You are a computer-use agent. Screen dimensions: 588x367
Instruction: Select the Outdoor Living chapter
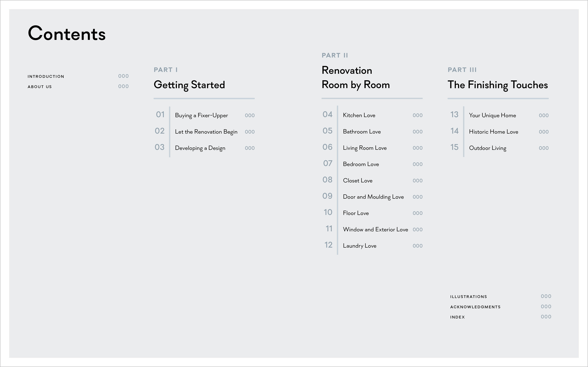487,148
